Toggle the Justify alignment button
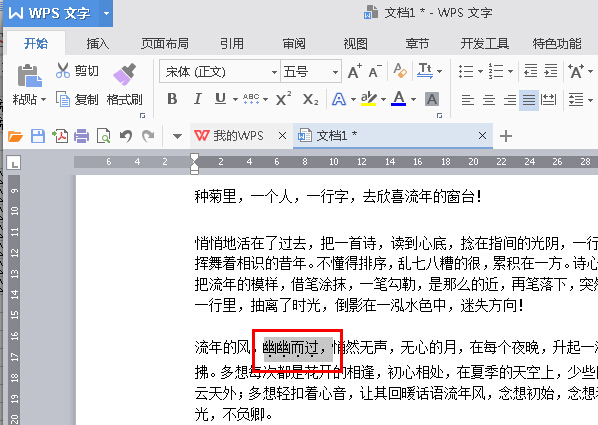598x425 pixels. (x=529, y=100)
